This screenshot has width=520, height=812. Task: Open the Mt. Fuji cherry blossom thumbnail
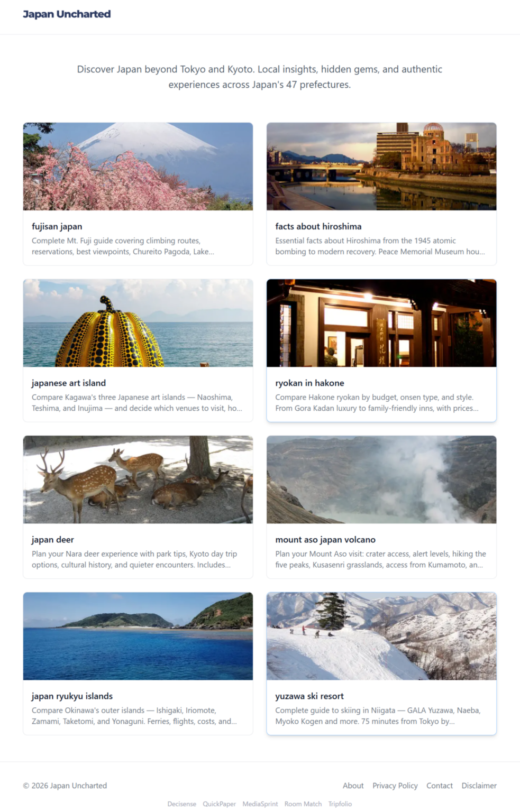tap(138, 167)
